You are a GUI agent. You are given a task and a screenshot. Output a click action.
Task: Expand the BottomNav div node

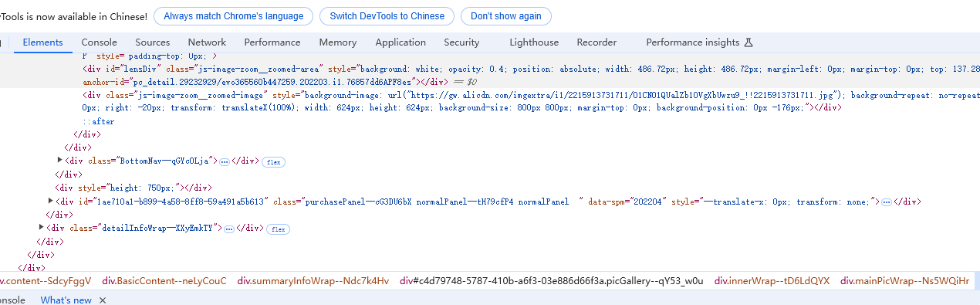pos(60,160)
